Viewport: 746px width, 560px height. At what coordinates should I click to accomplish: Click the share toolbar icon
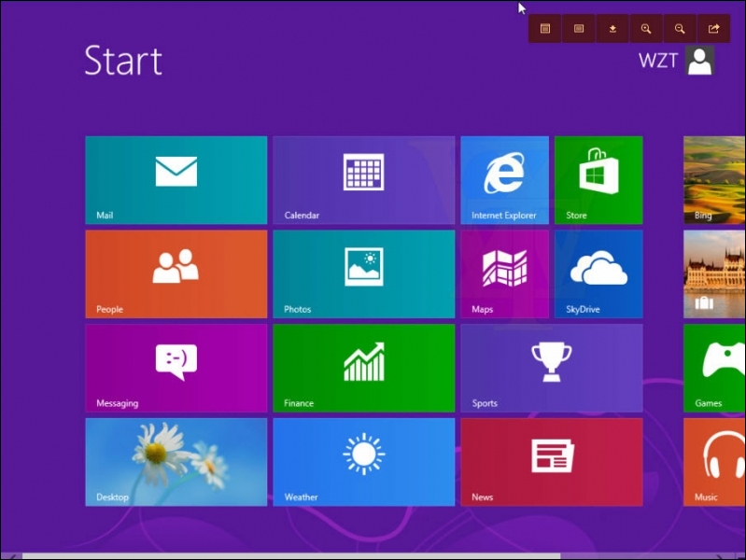click(713, 29)
